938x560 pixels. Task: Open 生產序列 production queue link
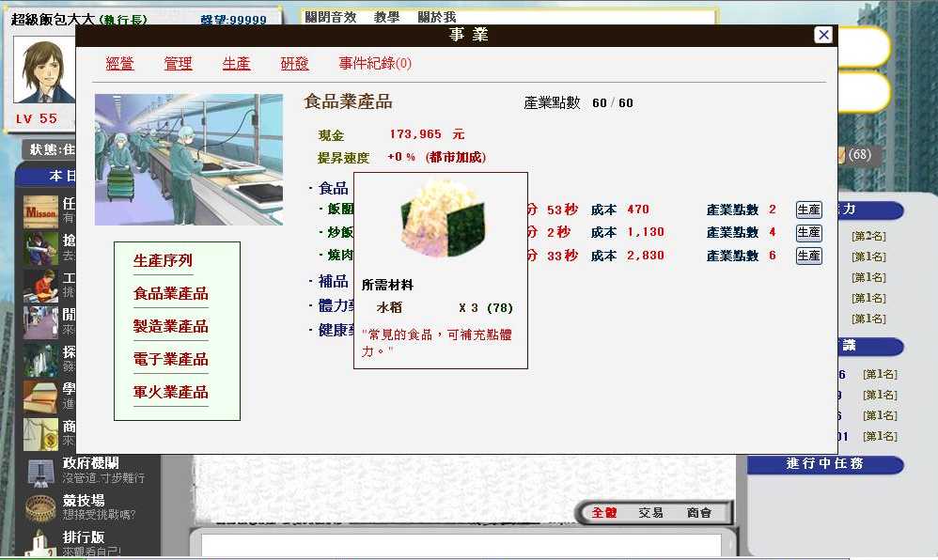point(163,260)
